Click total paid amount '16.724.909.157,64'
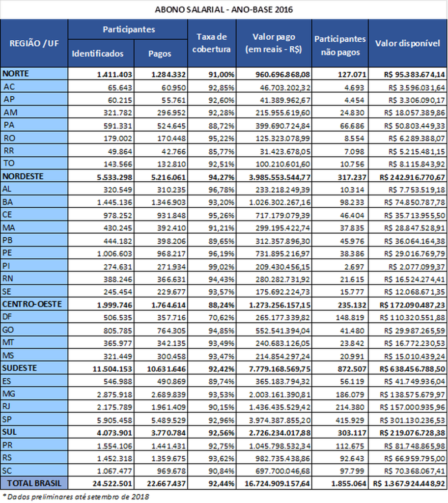 (x=277, y=484)
